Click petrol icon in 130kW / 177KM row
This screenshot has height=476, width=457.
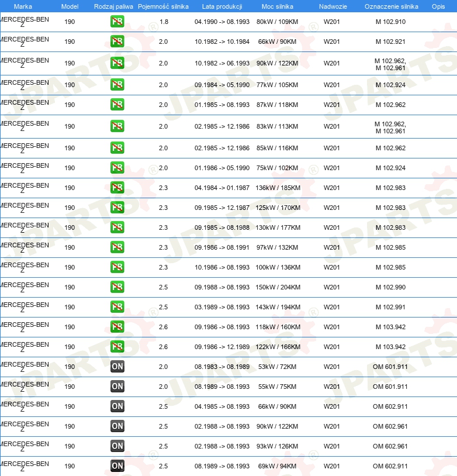coord(117,227)
